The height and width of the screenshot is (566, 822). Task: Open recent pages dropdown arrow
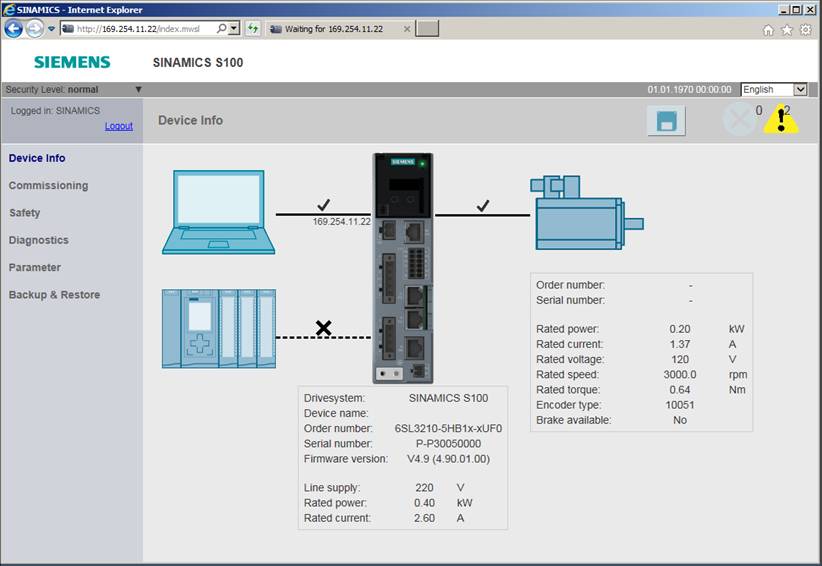click(51, 29)
